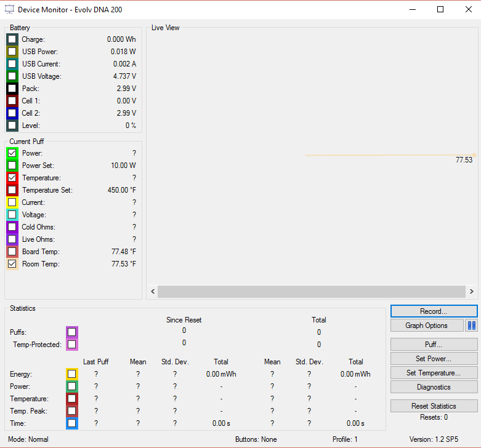Click the pause graph icon button
Screen dimensions: 481x448
[472, 326]
